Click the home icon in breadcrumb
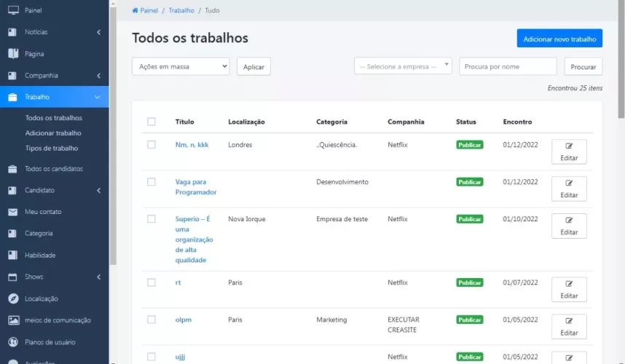 coord(135,11)
